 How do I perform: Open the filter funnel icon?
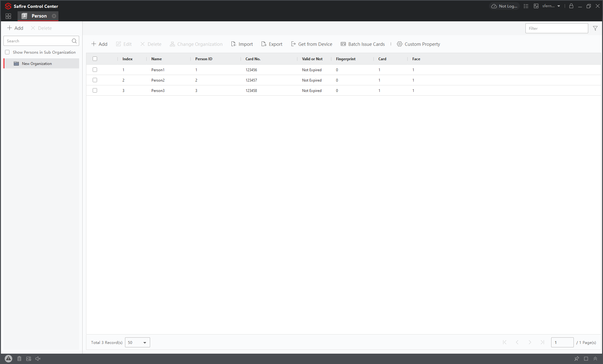pyautogui.click(x=595, y=28)
